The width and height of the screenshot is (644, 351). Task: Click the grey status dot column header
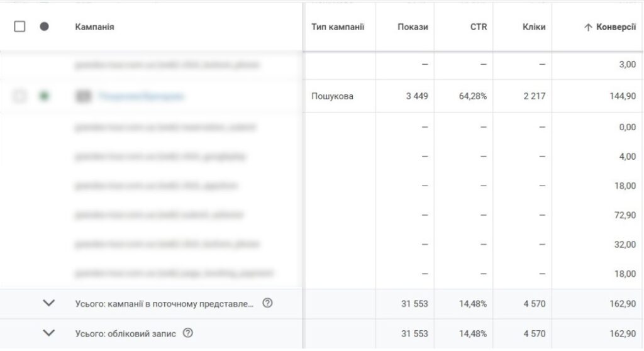[x=44, y=27]
